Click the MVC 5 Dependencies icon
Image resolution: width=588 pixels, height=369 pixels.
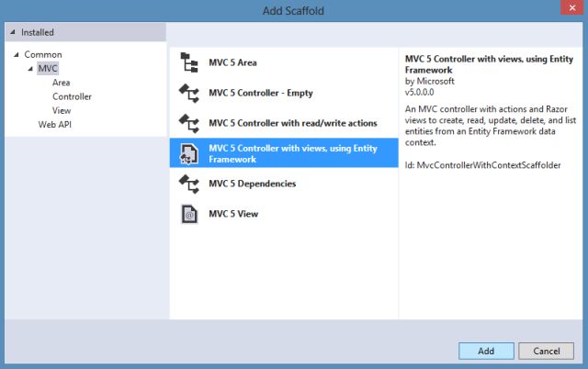(189, 184)
